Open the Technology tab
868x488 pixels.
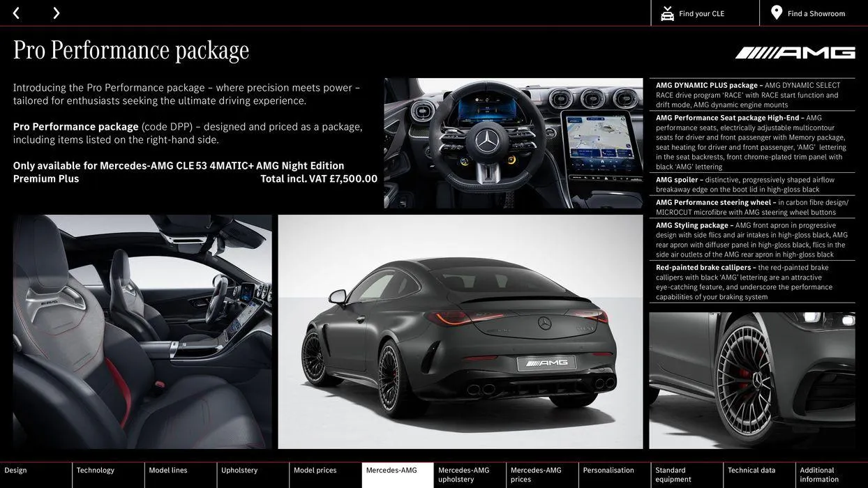[96, 471]
